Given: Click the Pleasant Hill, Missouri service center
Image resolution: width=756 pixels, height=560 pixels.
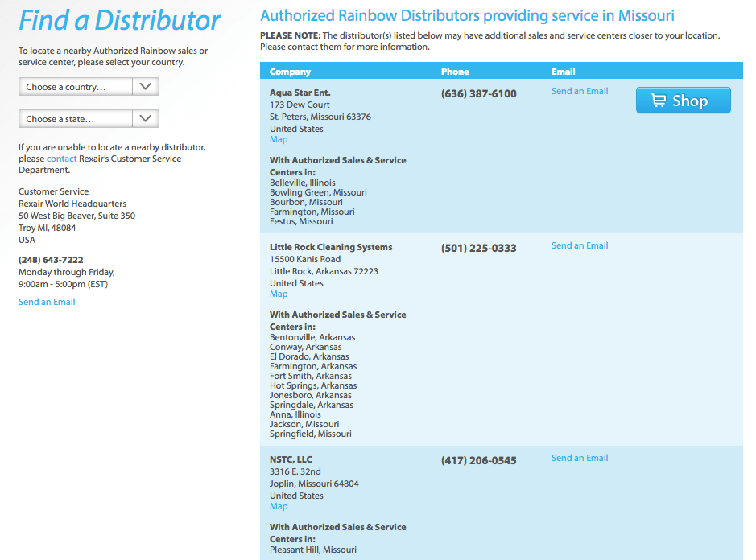Looking at the screenshot, I should click(x=313, y=550).
